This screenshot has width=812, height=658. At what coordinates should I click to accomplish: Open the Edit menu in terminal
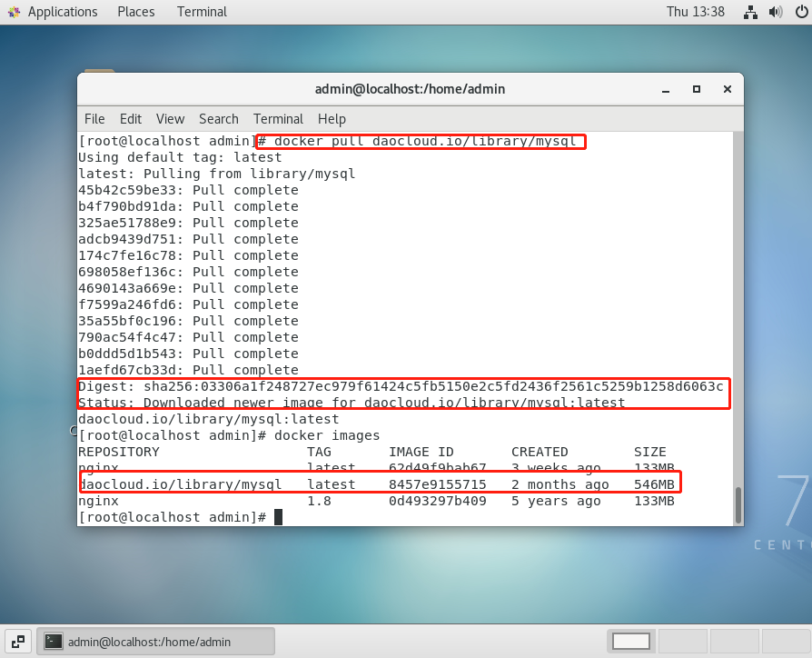131,119
